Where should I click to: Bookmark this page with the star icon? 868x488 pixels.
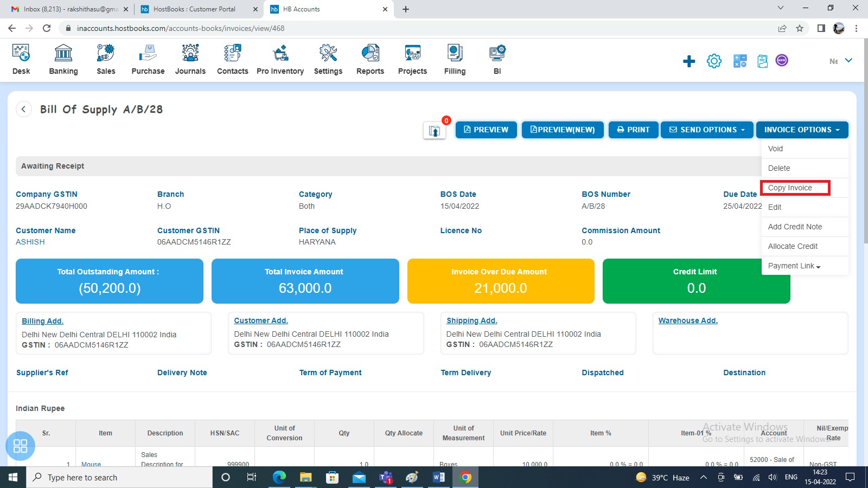click(x=800, y=28)
